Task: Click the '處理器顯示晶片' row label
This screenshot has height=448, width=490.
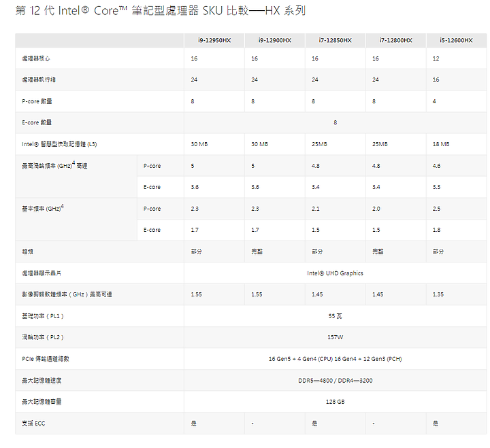Action: (42, 273)
